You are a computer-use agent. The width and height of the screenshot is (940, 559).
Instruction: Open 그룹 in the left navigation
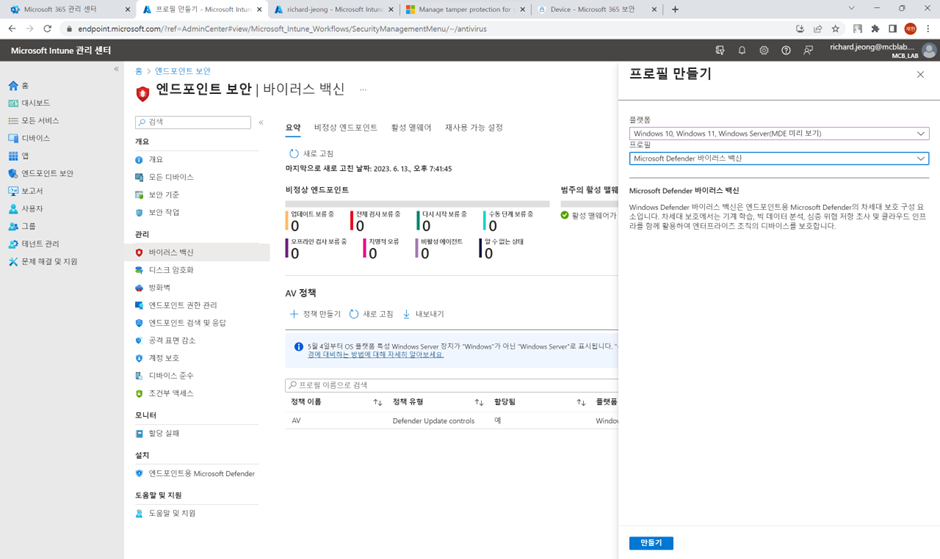point(22,226)
